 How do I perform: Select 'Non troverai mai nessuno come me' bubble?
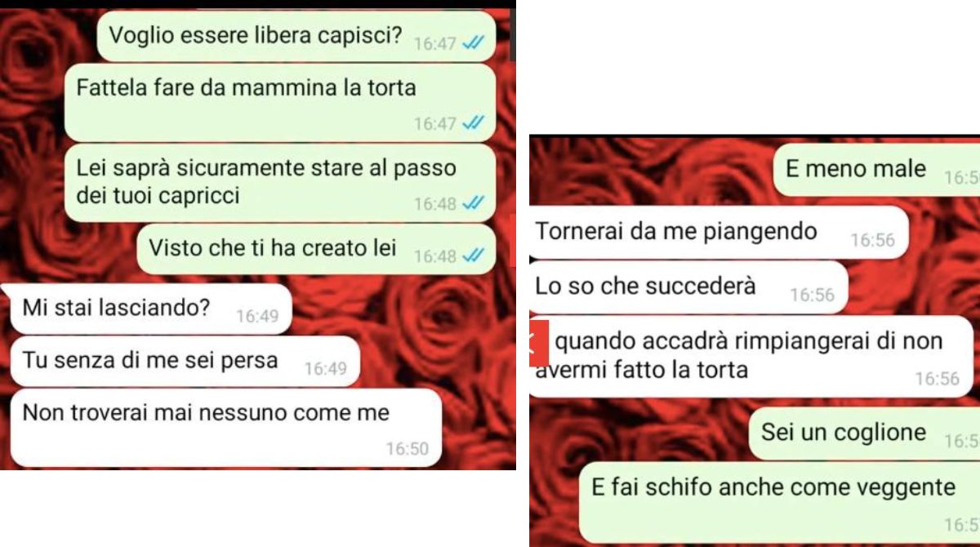click(x=226, y=428)
